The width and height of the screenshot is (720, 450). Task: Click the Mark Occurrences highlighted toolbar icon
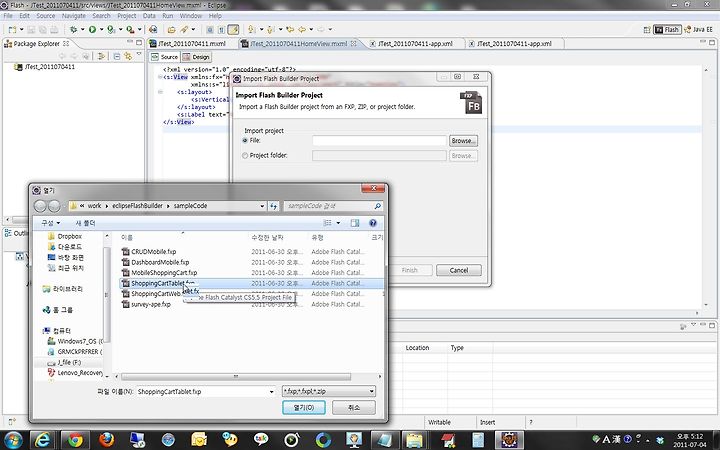click(x=234, y=30)
